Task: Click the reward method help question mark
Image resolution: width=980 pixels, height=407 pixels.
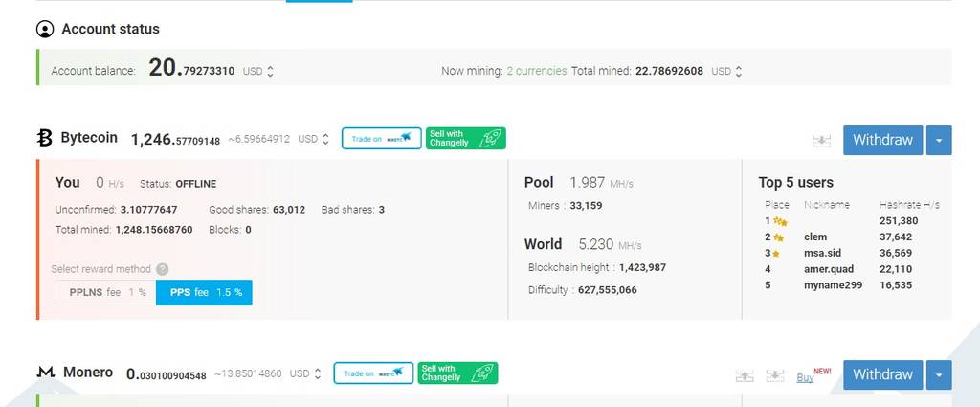Action: click(162, 269)
